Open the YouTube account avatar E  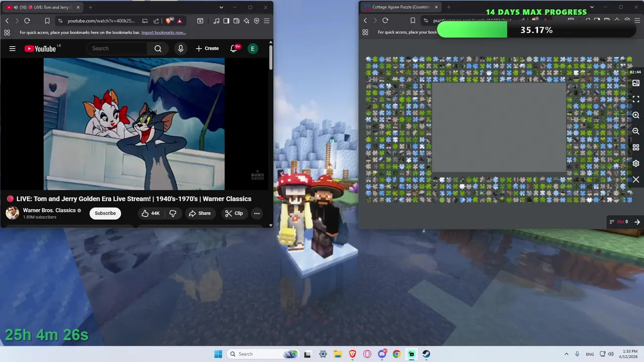pos(253,48)
